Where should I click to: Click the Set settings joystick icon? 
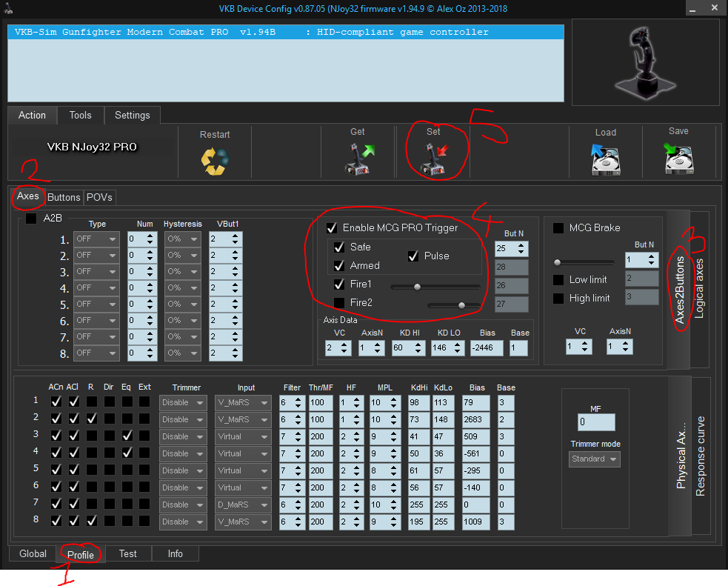tap(435, 159)
